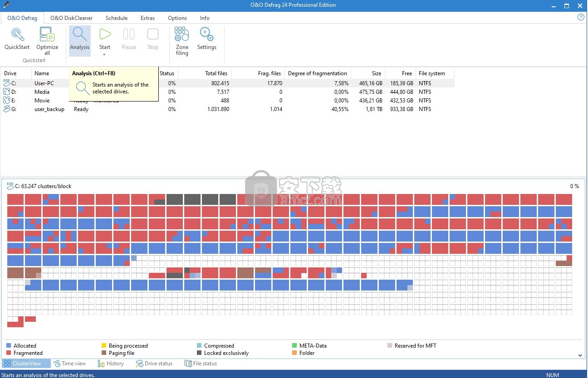
Task: Open the Info ribbon tab
Action: [205, 18]
